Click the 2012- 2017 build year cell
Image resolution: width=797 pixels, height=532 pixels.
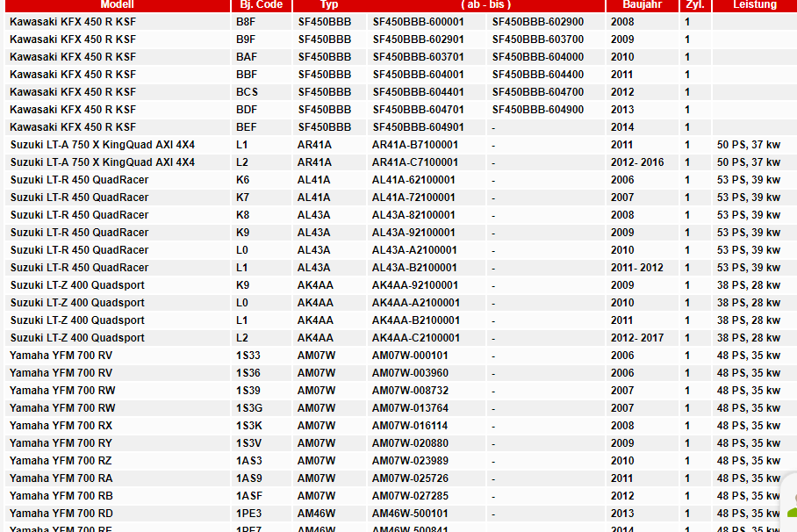click(x=642, y=338)
